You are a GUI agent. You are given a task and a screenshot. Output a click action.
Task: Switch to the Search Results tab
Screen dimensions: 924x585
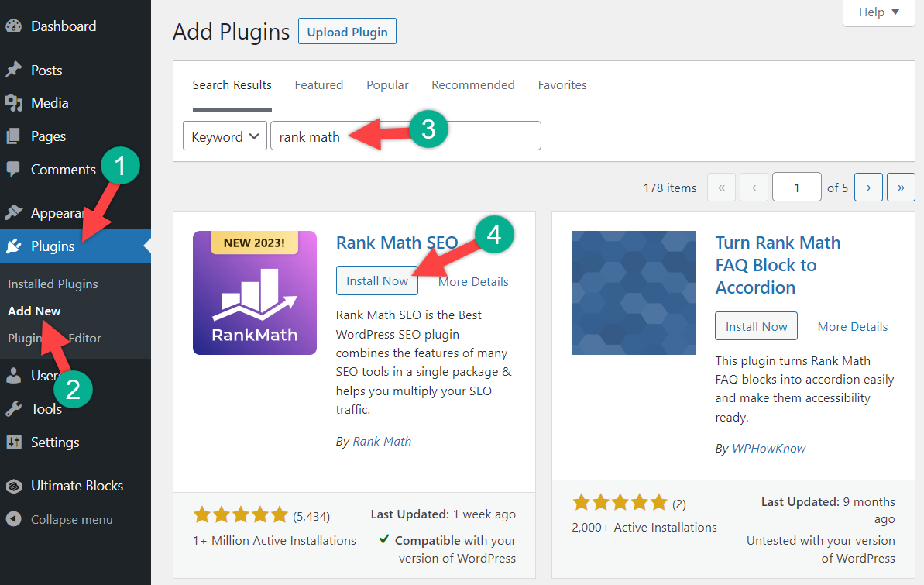pyautogui.click(x=232, y=85)
